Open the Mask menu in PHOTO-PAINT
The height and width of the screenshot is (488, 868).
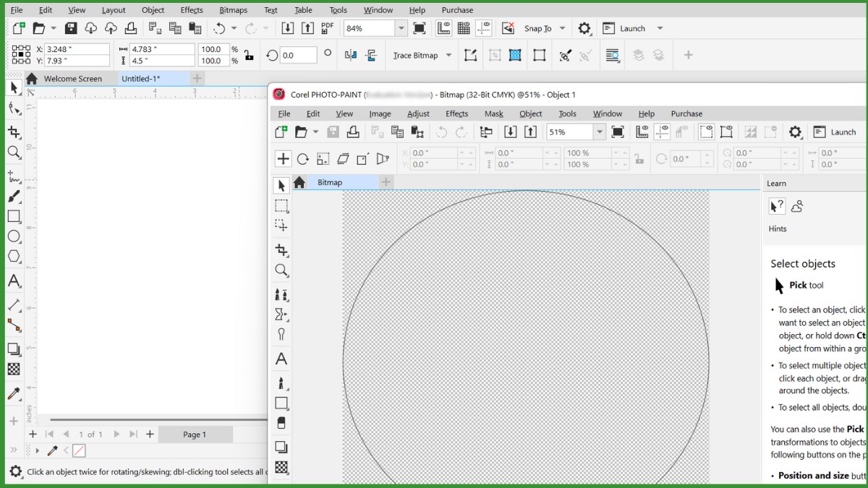[x=494, y=114]
